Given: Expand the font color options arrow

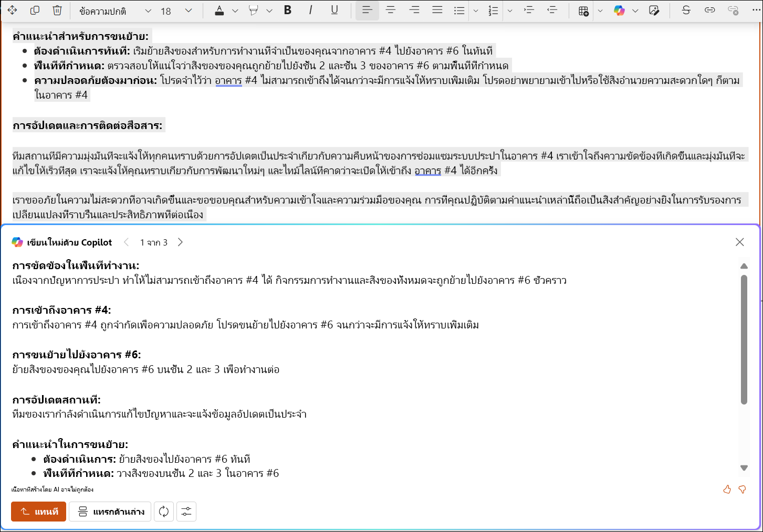Looking at the screenshot, I should click(235, 11).
